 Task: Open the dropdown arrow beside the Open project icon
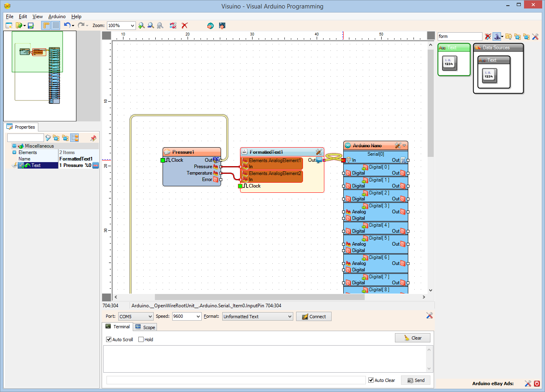pyautogui.click(x=24, y=26)
